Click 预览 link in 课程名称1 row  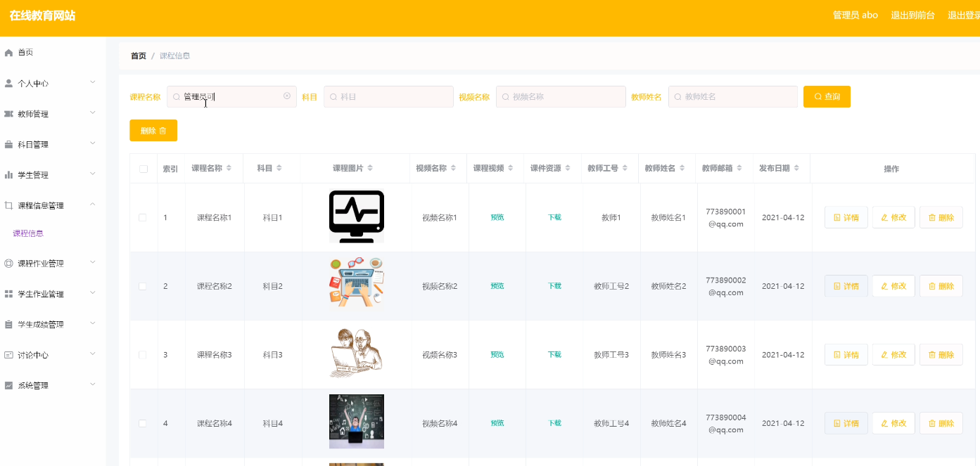(x=497, y=217)
